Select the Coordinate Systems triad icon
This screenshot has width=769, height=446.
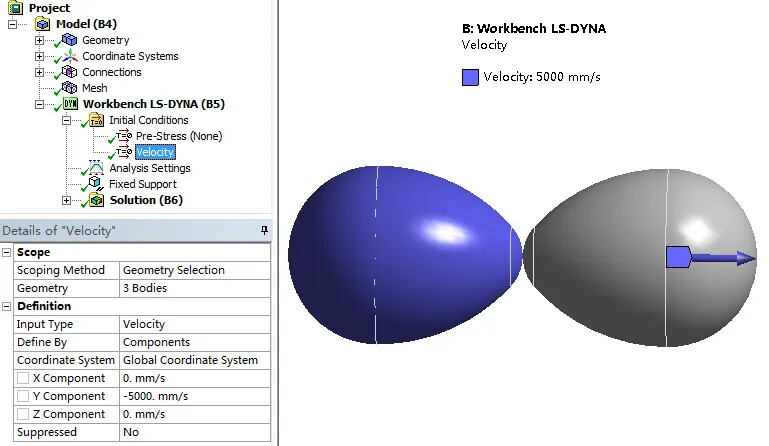tap(69, 56)
